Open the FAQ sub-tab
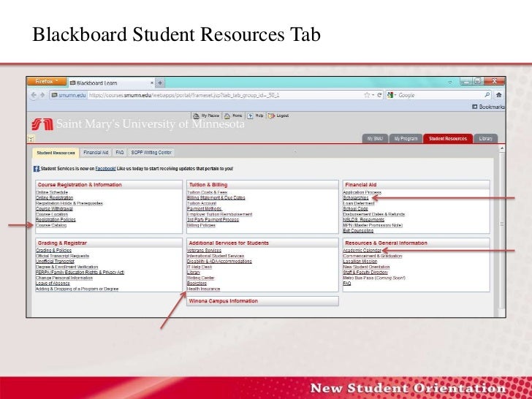 point(119,153)
